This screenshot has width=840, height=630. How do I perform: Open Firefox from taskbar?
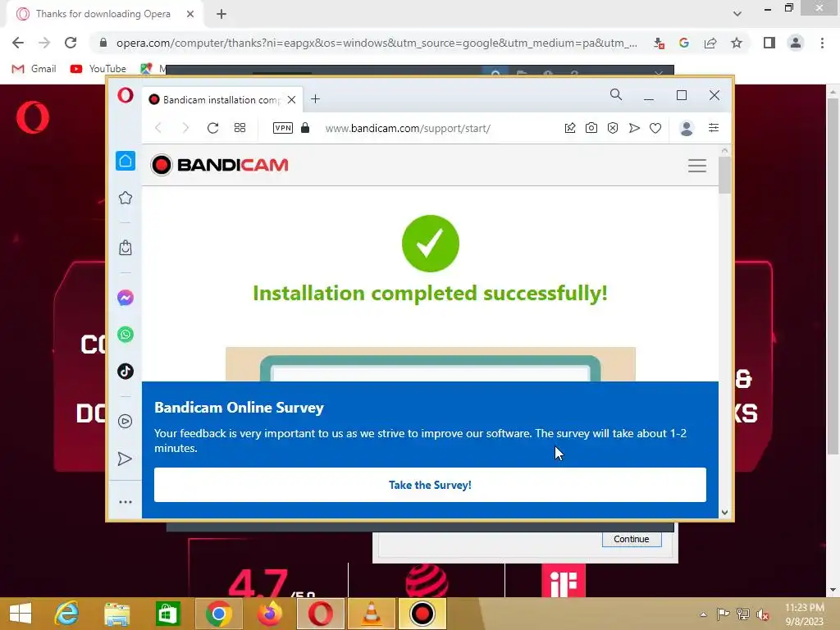click(x=269, y=614)
